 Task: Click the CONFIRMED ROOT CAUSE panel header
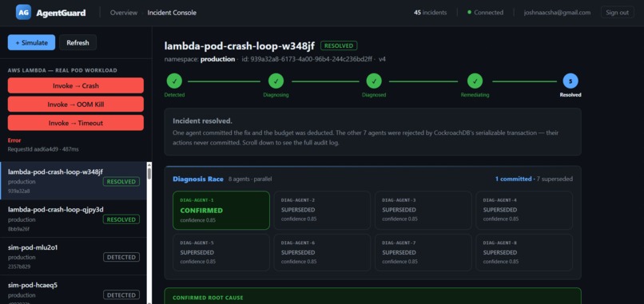pyautogui.click(x=208, y=298)
